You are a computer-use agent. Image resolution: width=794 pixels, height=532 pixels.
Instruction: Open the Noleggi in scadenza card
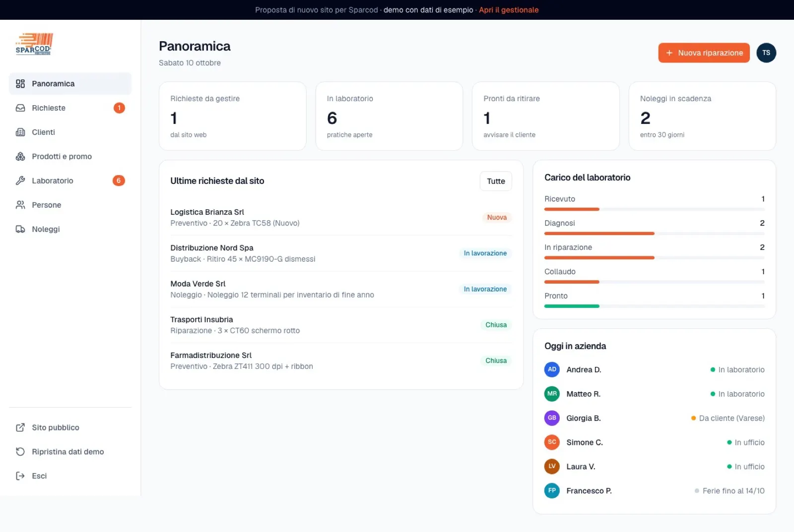click(x=702, y=116)
